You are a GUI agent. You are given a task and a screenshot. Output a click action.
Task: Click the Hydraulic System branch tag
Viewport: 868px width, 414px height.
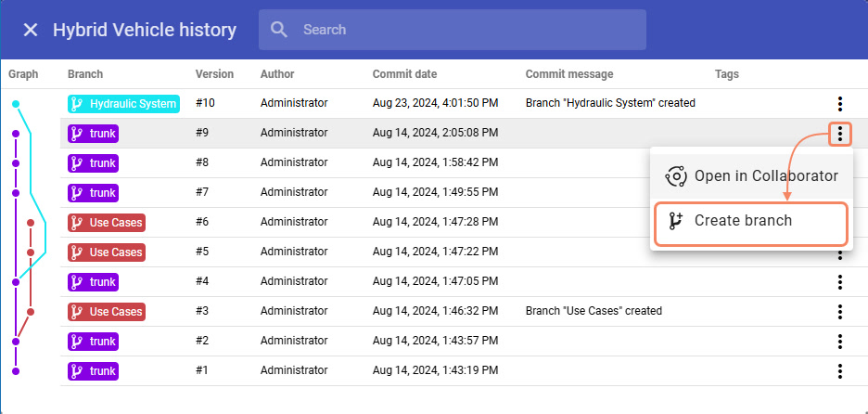click(123, 104)
